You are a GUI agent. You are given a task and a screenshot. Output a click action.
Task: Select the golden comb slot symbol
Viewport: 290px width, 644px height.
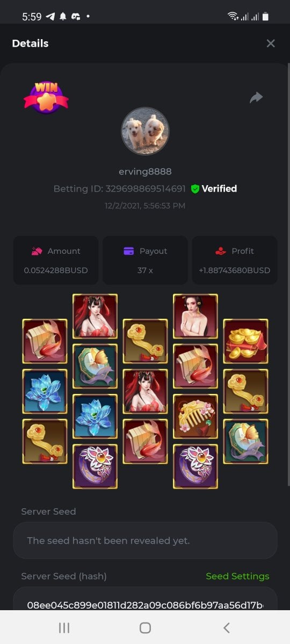[195, 416]
